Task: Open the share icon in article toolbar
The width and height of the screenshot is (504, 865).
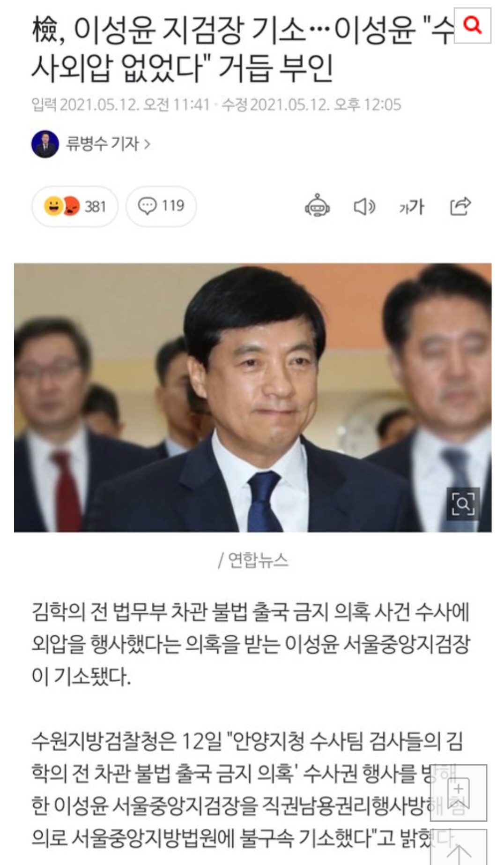Action: [460, 206]
